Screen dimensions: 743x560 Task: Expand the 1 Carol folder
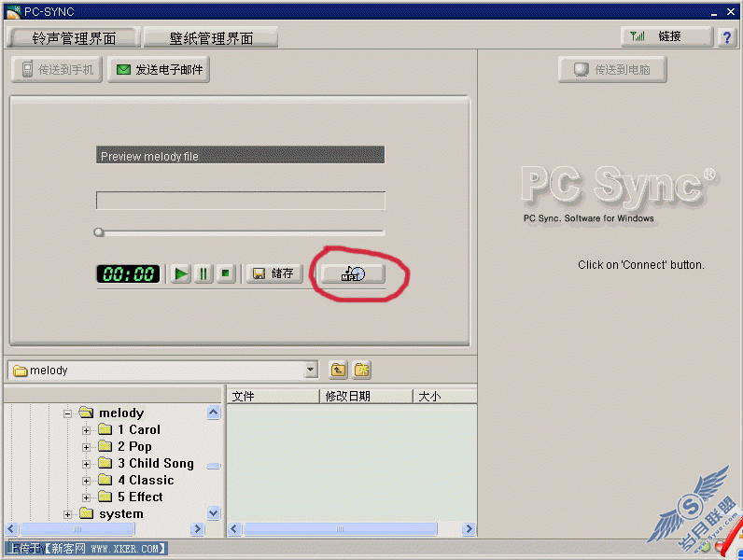click(86, 430)
